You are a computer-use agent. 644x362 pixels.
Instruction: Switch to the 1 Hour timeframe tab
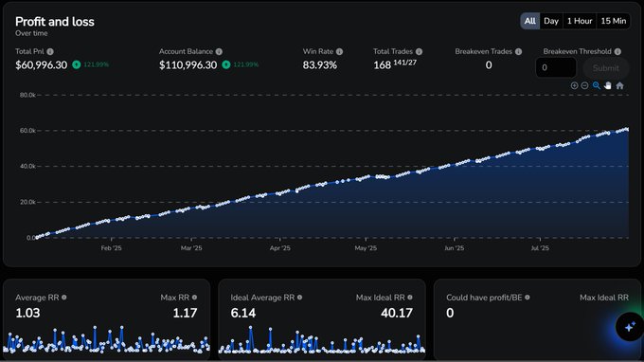pyautogui.click(x=580, y=21)
